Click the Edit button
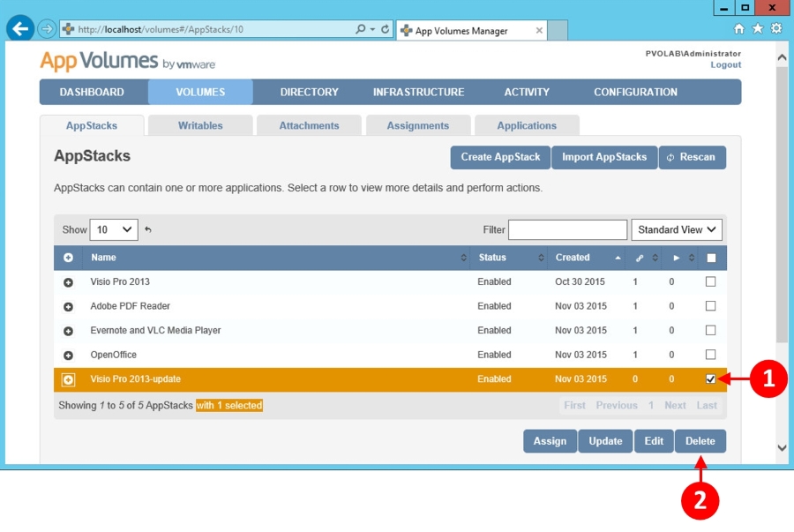The width and height of the screenshot is (794, 532). pyautogui.click(x=654, y=441)
